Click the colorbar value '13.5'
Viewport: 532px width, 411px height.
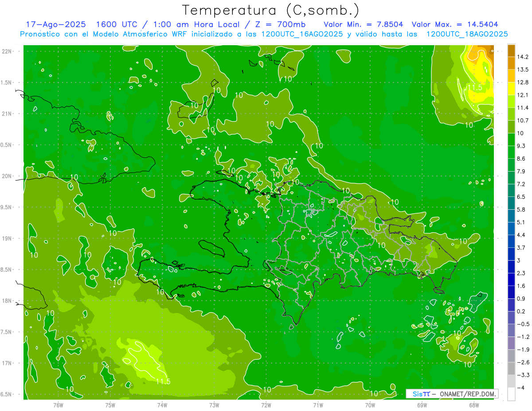(x=523, y=70)
